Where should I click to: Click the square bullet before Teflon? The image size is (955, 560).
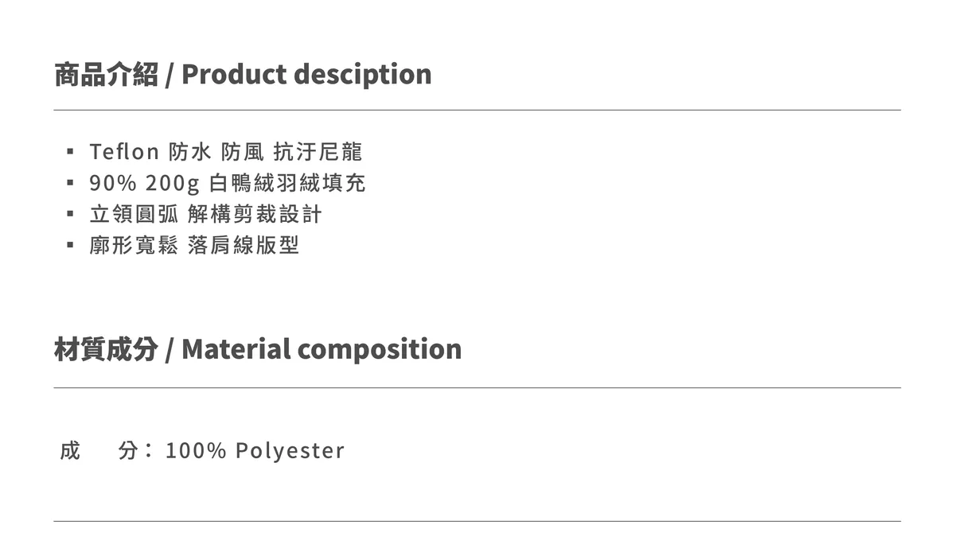(71, 151)
